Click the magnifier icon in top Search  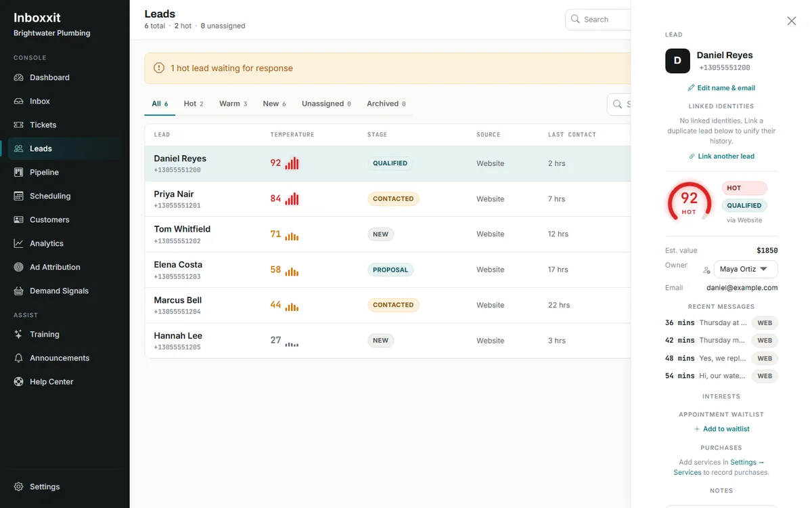tap(575, 19)
